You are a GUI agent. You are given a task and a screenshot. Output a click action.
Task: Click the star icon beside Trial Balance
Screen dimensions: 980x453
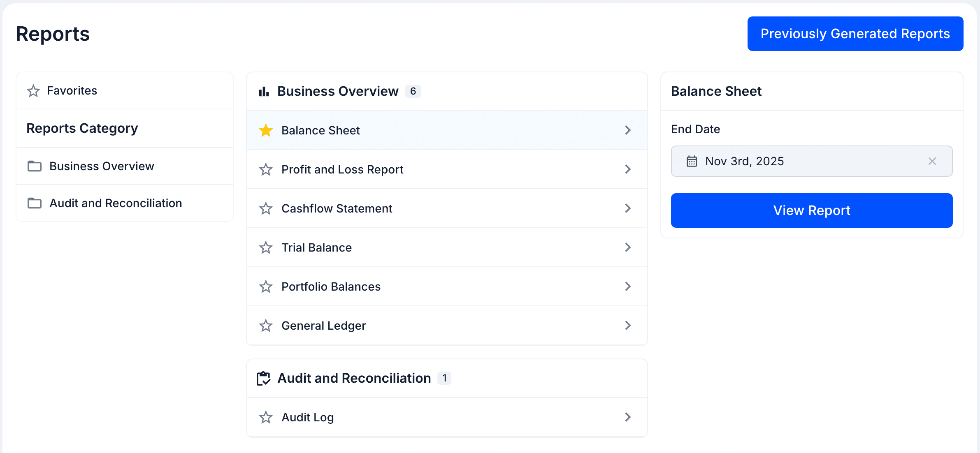click(x=266, y=247)
